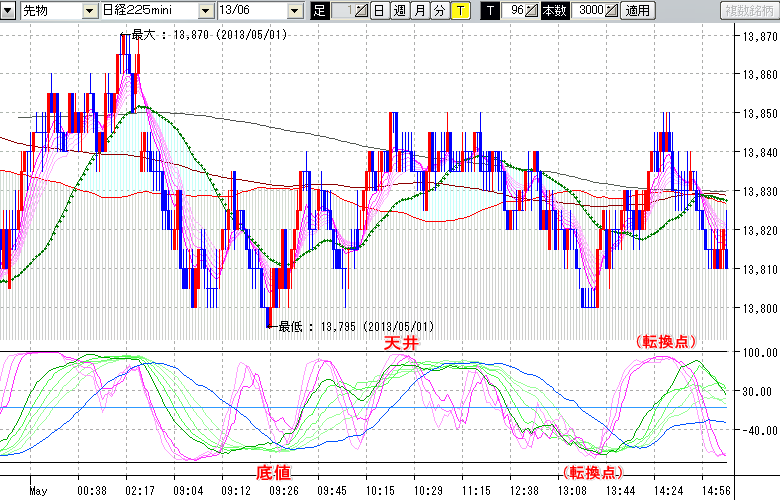Select the daily 日 timeframe button

click(x=379, y=11)
